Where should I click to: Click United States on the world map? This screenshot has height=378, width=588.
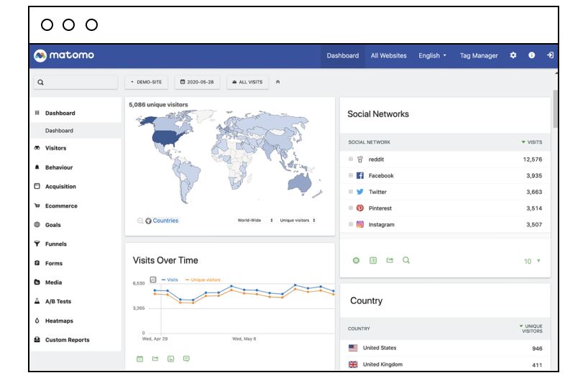[x=166, y=138]
